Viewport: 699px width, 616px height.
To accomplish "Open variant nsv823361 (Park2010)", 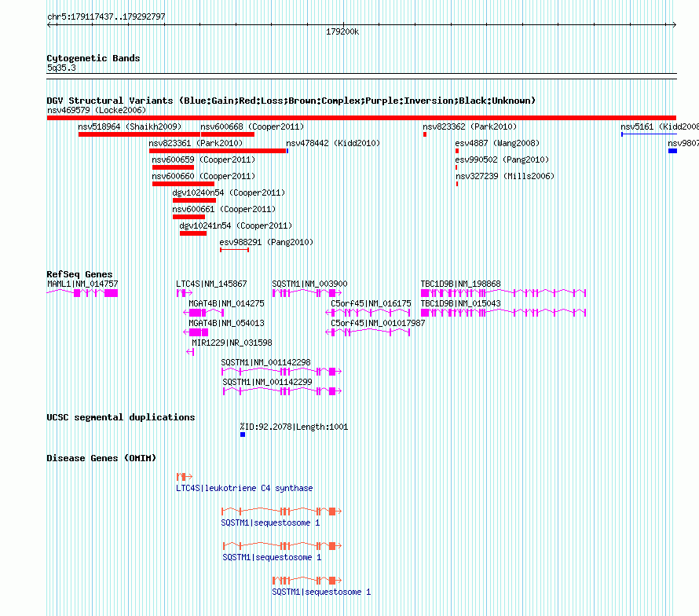I will pyautogui.click(x=196, y=143).
